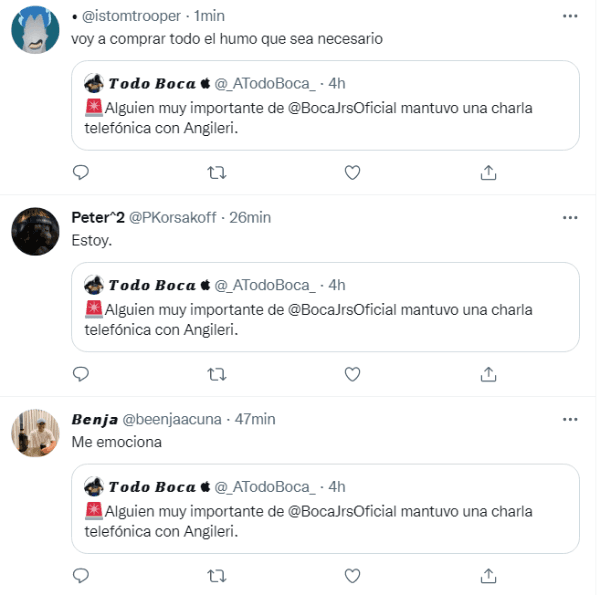Retweet the @istomtrooper tweet
This screenshot has height=595, width=600.
216,173
